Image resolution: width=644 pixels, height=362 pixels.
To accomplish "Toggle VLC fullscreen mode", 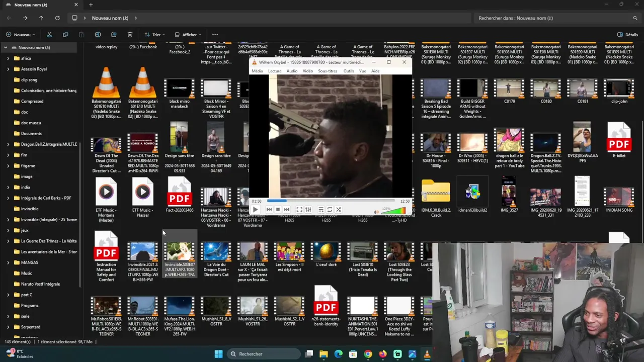I will (299, 210).
